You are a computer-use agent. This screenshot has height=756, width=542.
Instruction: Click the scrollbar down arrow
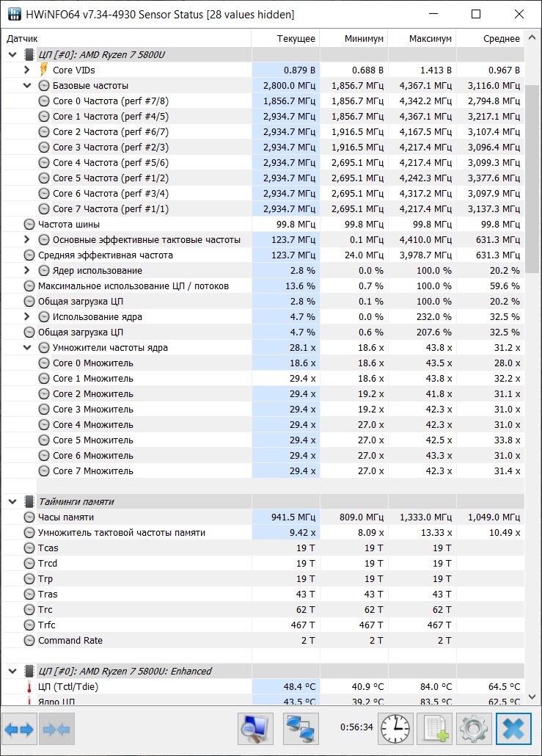point(532,697)
